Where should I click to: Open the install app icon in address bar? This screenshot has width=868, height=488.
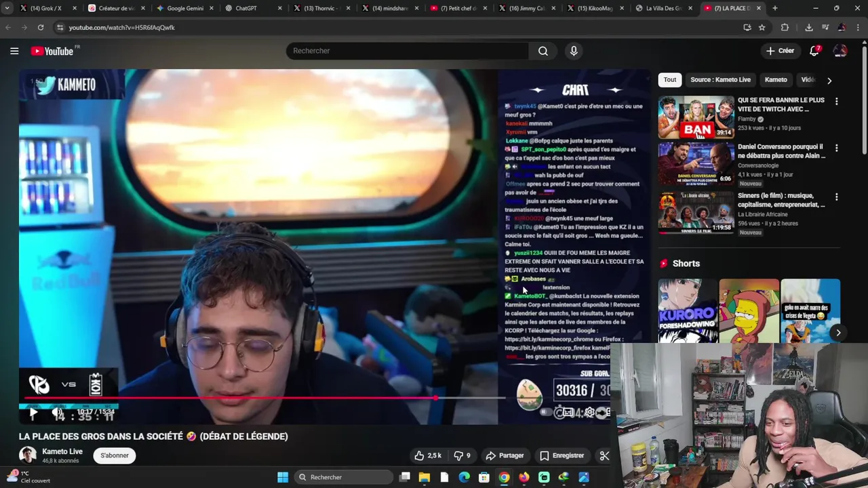pos(747,27)
